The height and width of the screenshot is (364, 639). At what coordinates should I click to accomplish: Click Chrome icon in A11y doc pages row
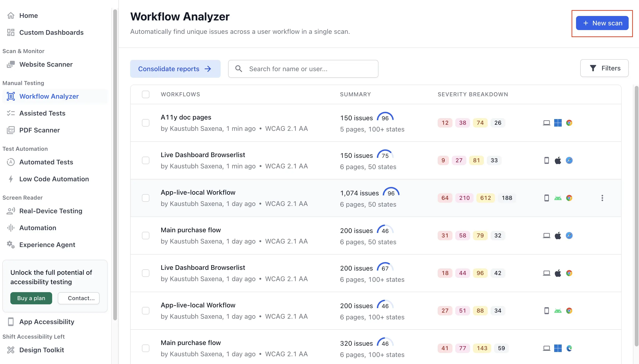click(569, 123)
